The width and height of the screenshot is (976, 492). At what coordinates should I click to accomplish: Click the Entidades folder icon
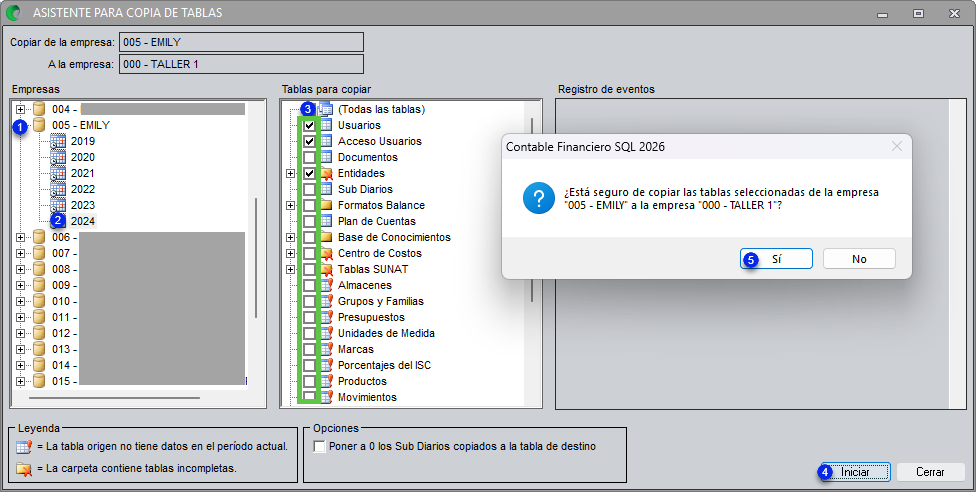(x=326, y=173)
